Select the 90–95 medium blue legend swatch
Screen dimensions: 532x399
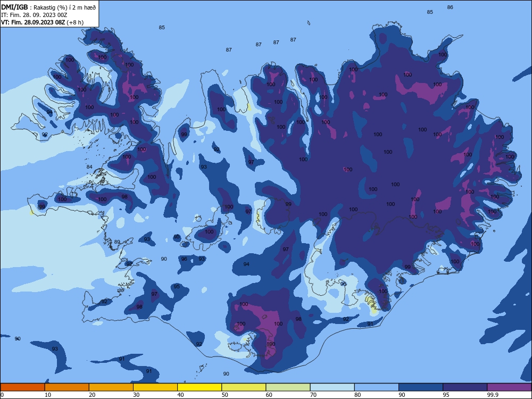[421, 387]
